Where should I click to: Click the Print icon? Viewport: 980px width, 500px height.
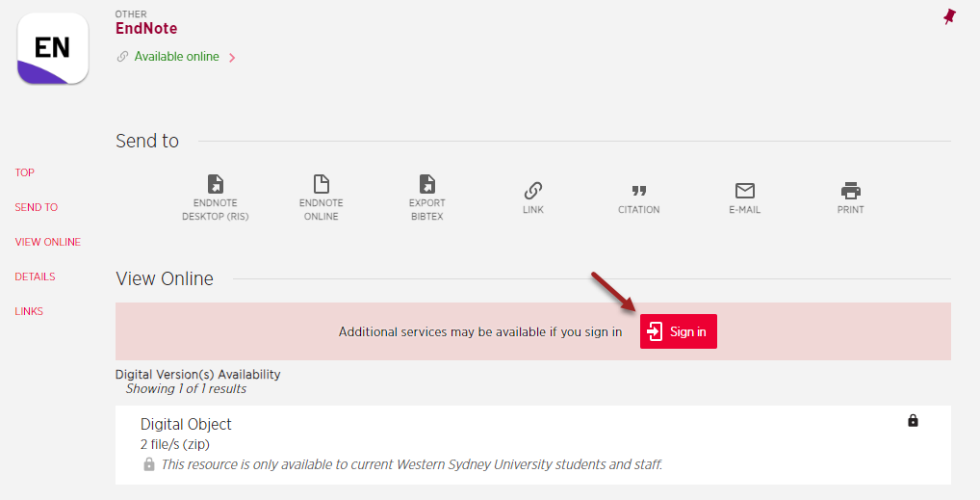[x=850, y=191]
